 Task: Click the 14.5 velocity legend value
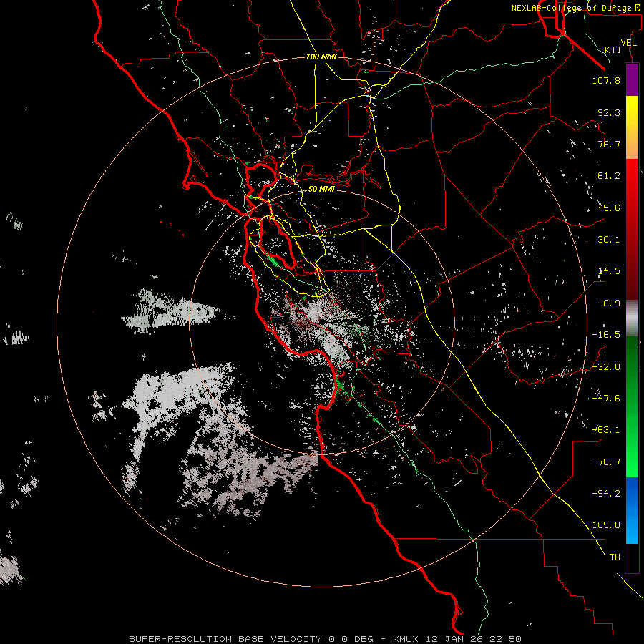(609, 271)
